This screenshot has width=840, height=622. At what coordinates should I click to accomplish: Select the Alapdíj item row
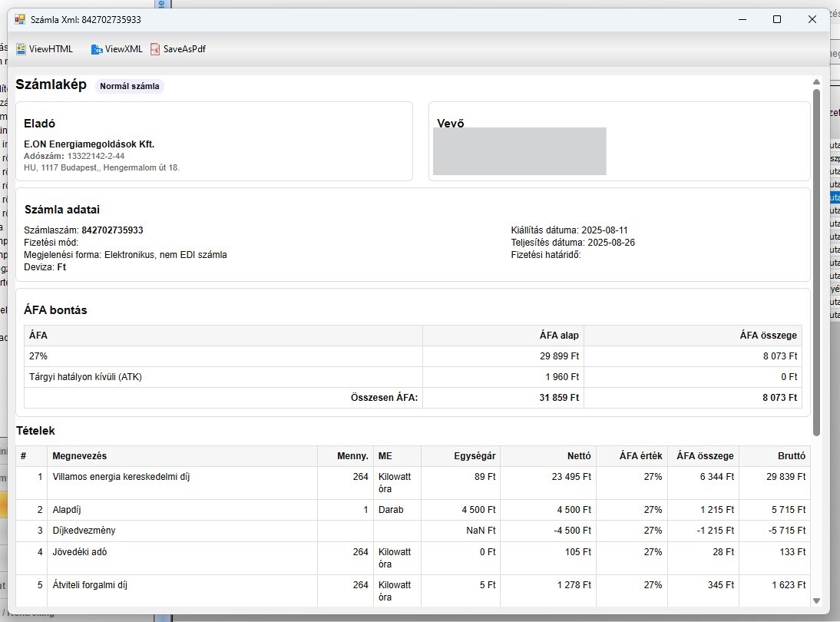[69, 510]
